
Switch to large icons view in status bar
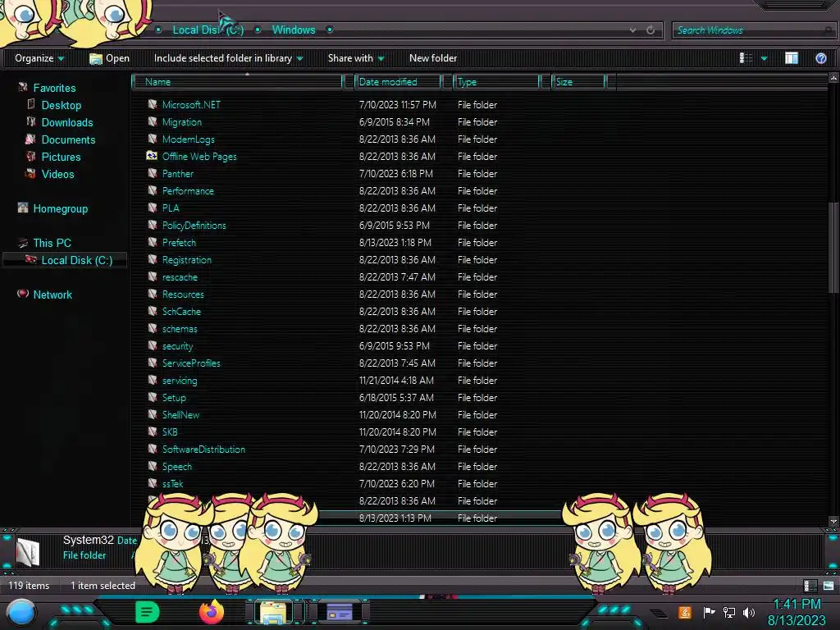pyautogui.click(x=829, y=586)
